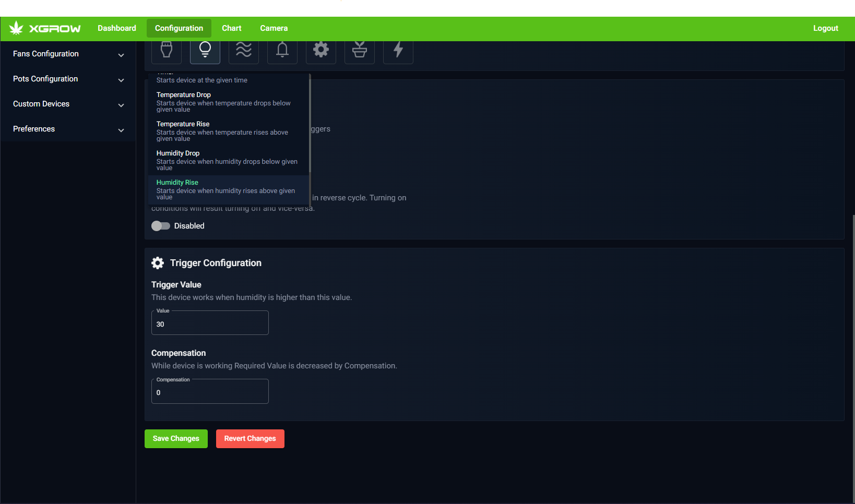Viewport: 855px width, 504px height.
Task: Pick the gear device icon
Action: click(321, 51)
